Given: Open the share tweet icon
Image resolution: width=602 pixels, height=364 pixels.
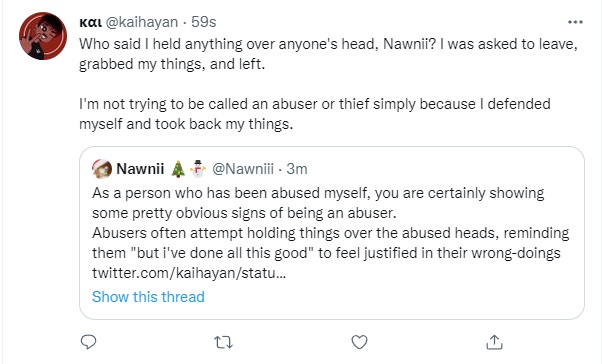Looking at the screenshot, I should pos(494,342).
